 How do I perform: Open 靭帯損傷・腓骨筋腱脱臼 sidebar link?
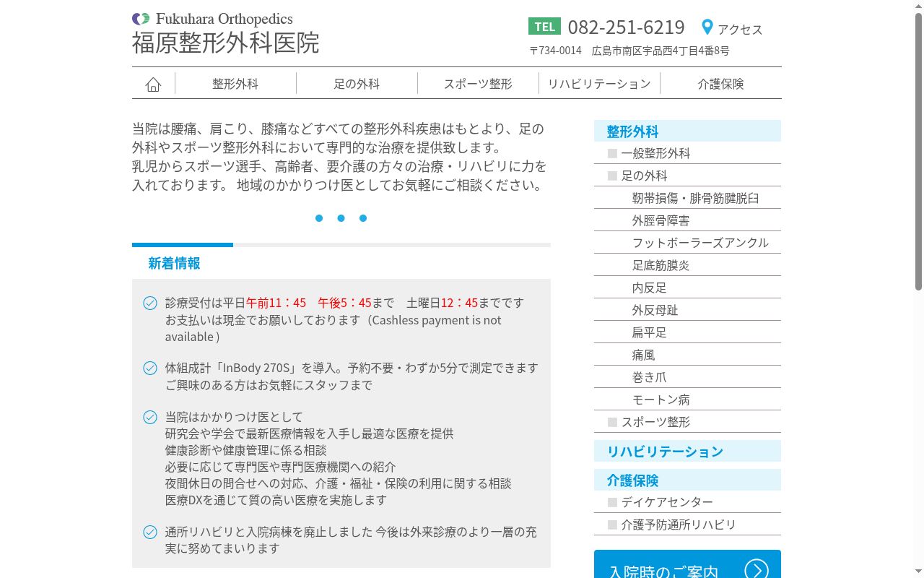pos(687,198)
